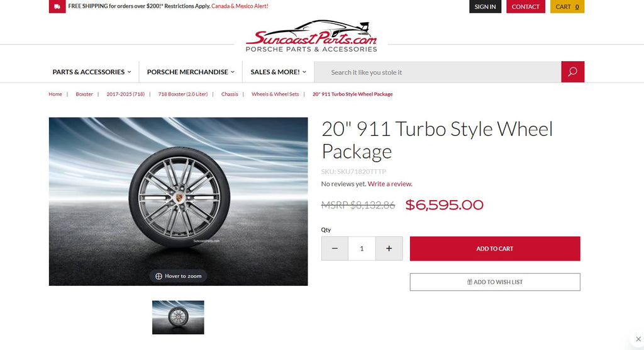Go to Wheels & Wheel Sets breadcrumb
Viewport: 644px width, 350px height.
[x=275, y=94]
